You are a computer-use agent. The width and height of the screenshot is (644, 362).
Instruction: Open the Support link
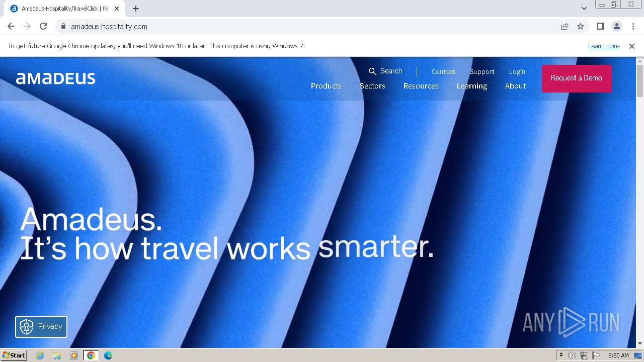point(482,72)
